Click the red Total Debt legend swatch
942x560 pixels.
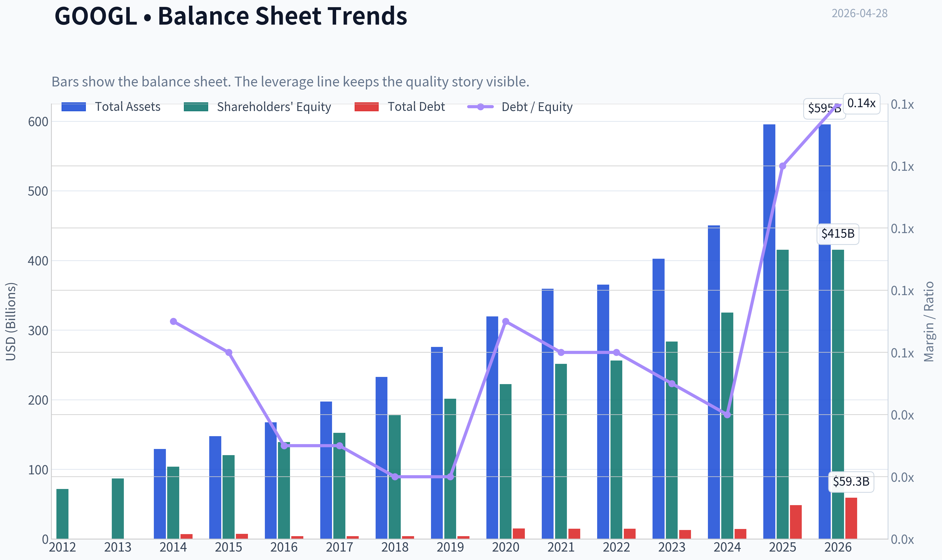(367, 107)
